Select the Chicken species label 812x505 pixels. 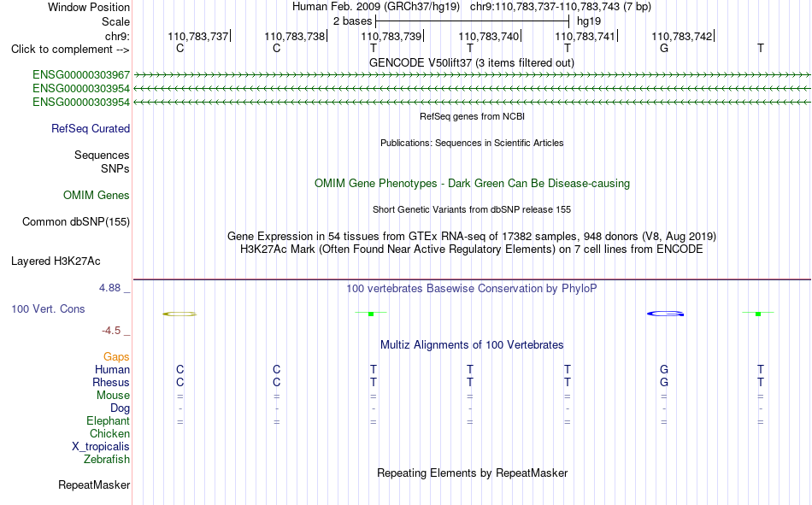(x=109, y=433)
